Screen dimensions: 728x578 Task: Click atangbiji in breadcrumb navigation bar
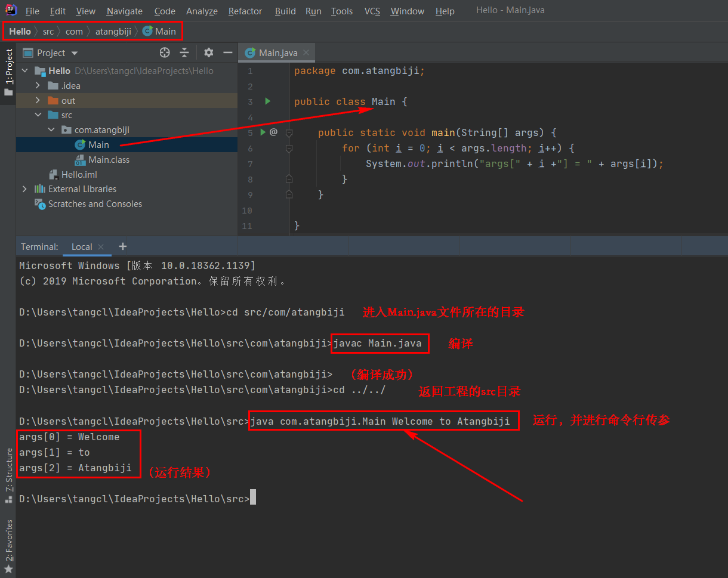[113, 32]
